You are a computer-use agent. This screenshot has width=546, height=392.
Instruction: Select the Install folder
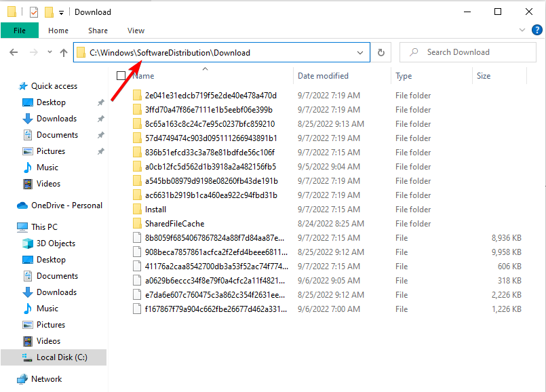pos(155,210)
